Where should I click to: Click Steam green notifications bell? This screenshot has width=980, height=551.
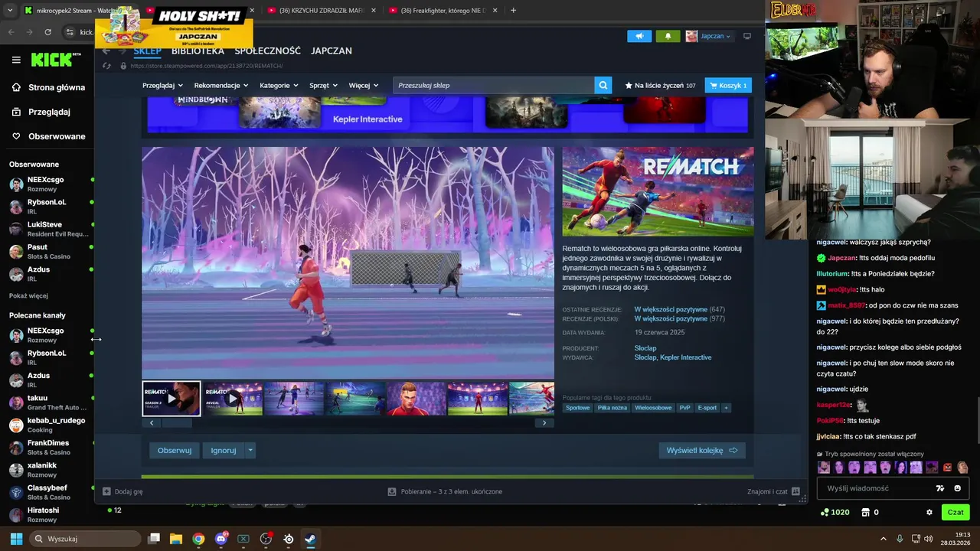point(668,36)
